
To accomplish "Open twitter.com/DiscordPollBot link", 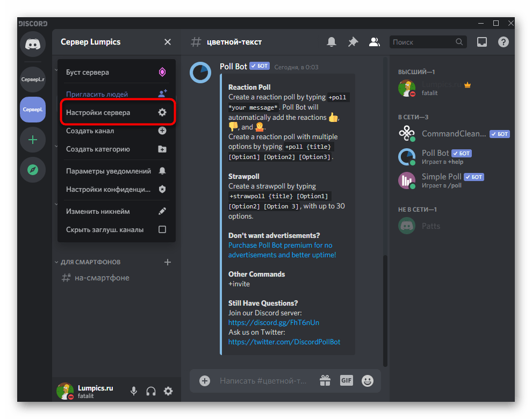I will [284, 342].
